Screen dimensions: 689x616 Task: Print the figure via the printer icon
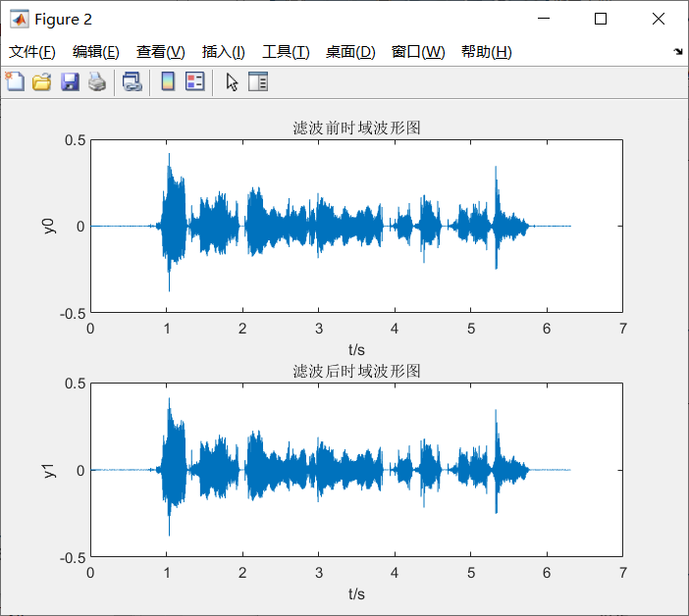tap(96, 82)
